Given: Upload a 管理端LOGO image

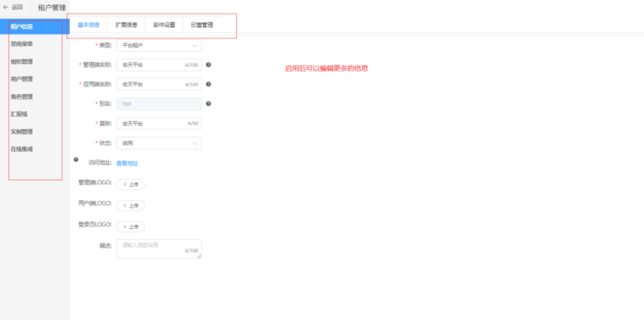Looking at the screenshot, I should point(131,184).
